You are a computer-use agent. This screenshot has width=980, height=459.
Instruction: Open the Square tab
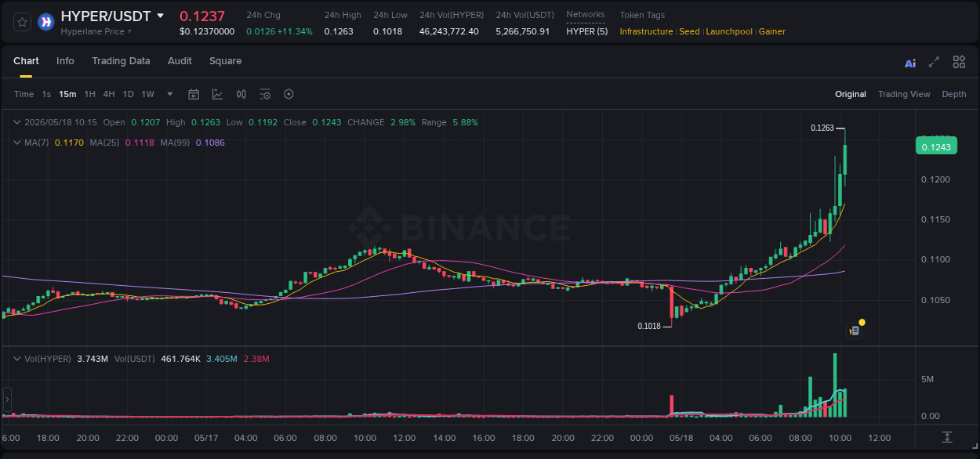[225, 61]
